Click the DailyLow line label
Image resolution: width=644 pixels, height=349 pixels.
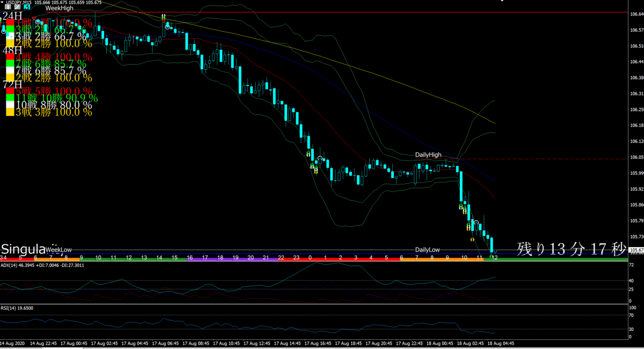click(x=427, y=250)
